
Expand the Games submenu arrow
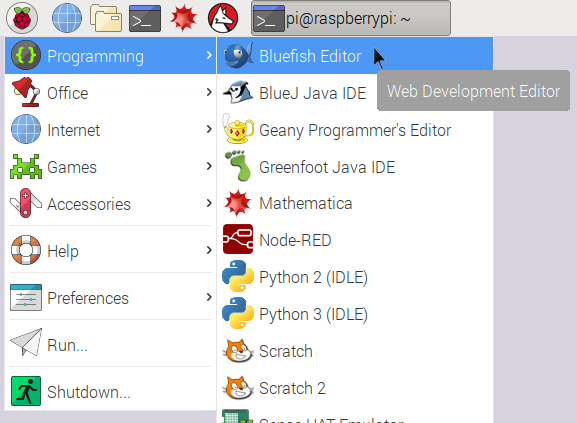[209, 166]
